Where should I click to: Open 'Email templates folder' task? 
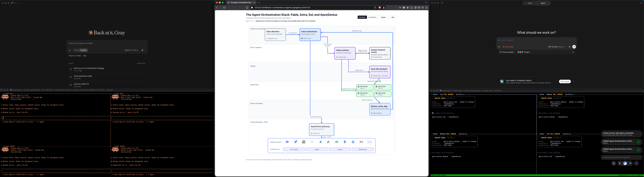[x=107, y=77]
